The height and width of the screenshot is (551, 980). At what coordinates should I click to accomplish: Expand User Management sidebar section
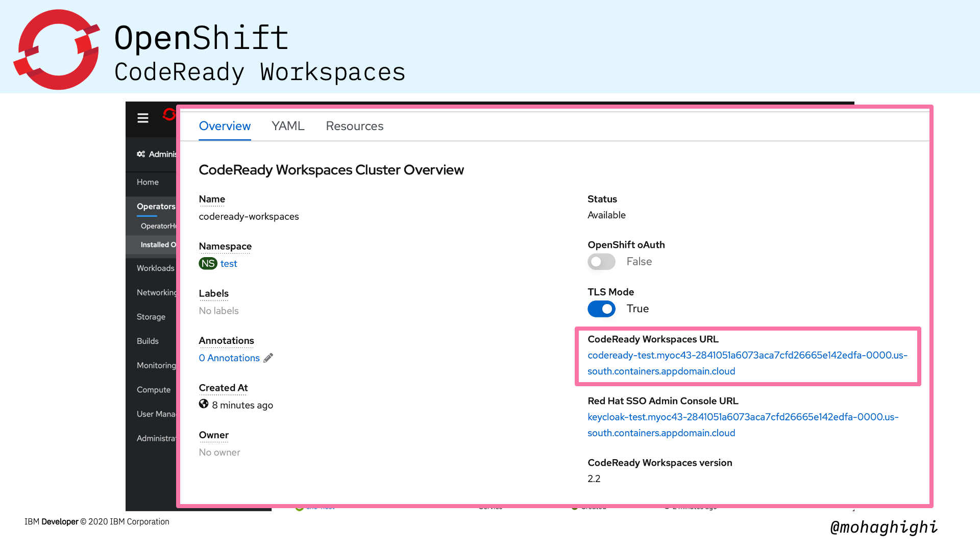[156, 414]
